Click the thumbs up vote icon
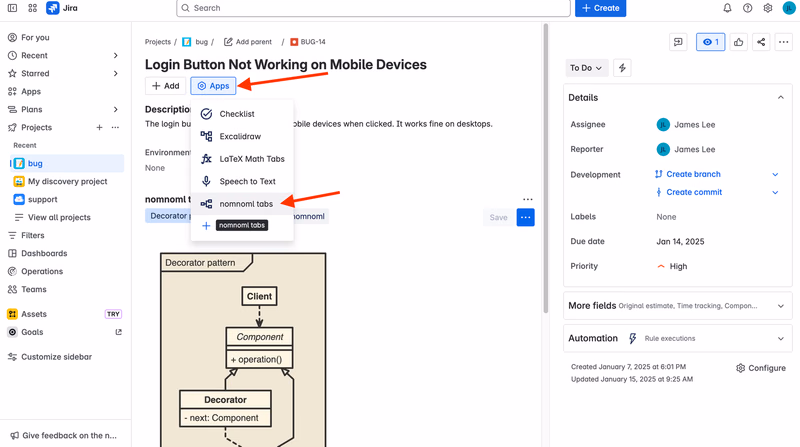800x447 pixels. (738, 42)
